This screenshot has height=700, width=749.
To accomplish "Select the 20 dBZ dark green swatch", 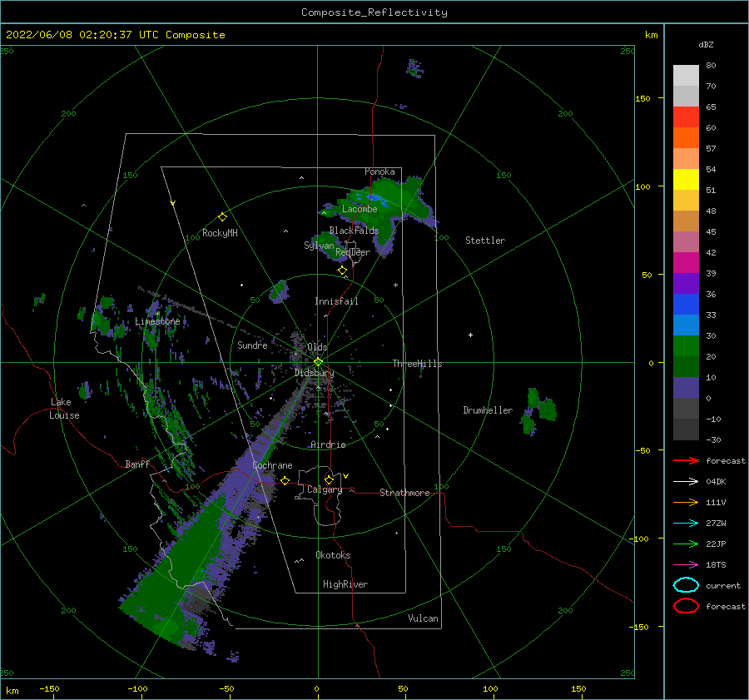I will (686, 366).
